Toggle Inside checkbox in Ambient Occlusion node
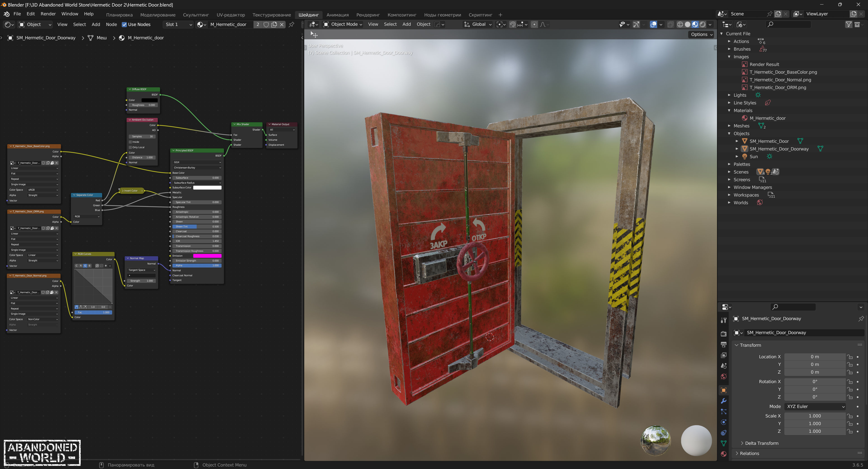The image size is (868, 469). pyautogui.click(x=130, y=142)
